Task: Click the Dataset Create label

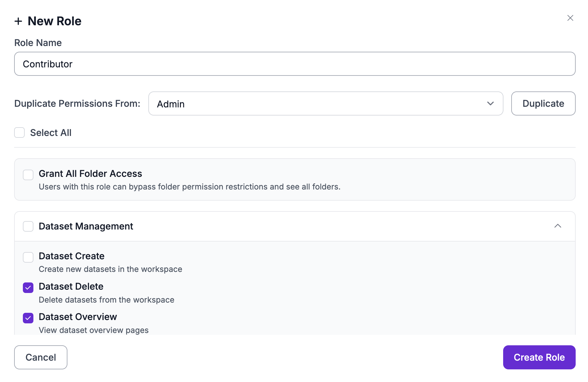Action: click(x=72, y=256)
